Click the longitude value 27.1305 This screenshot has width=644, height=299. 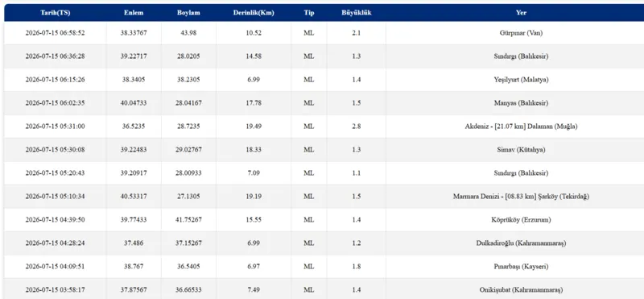[188, 196]
